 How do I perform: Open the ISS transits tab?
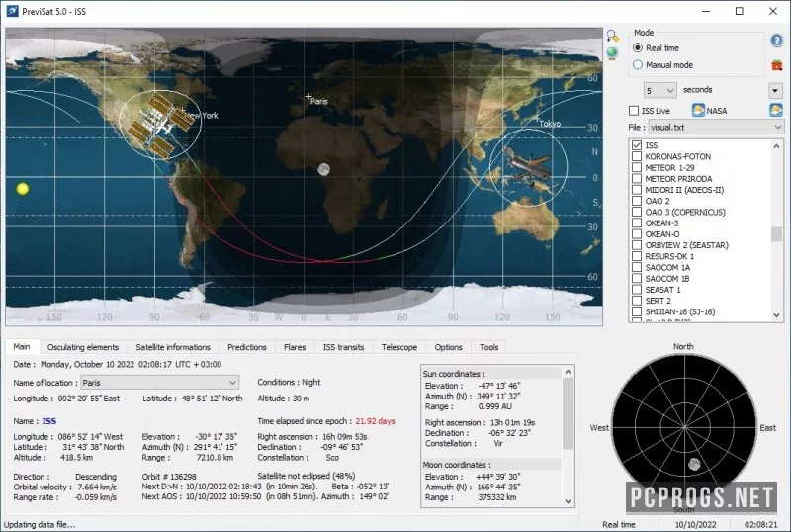coord(343,347)
